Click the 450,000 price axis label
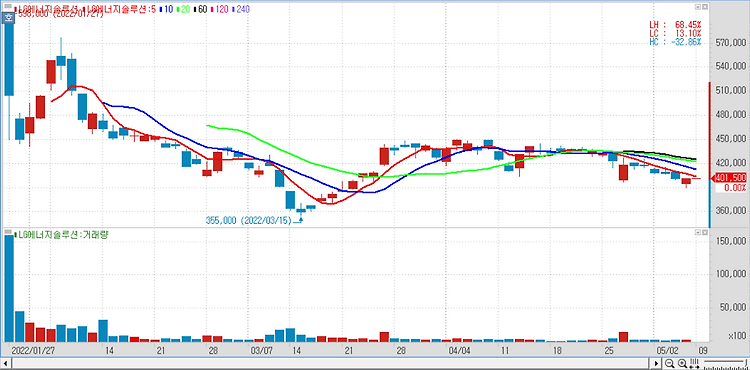750x370 pixels. tap(731, 139)
